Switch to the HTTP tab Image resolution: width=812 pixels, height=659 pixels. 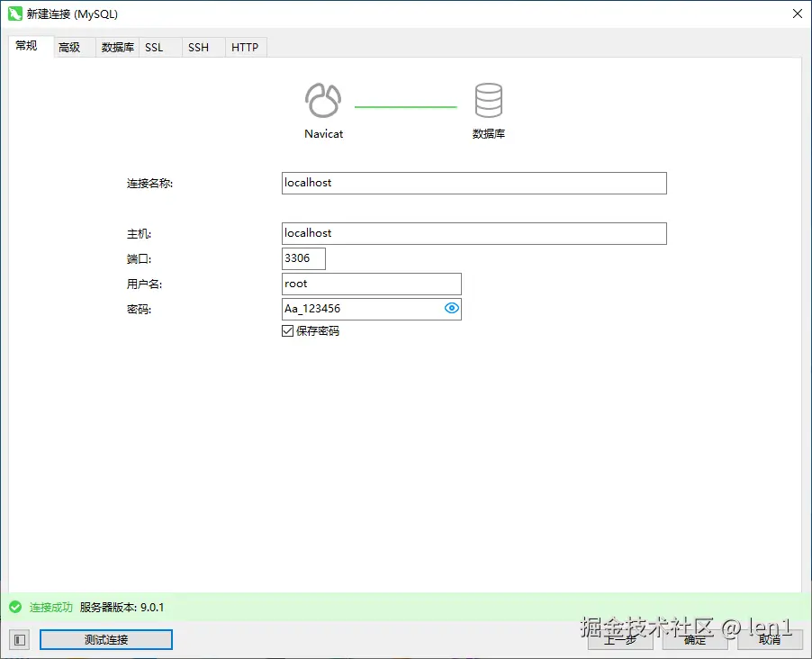tap(245, 48)
